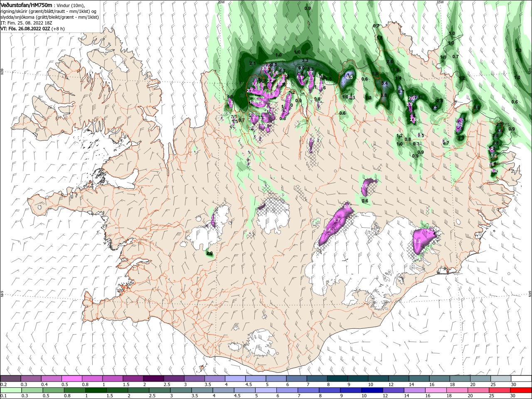Click the crimson swatch labeled 25 in lower legend row
532x399 pixels.
pos(500,390)
